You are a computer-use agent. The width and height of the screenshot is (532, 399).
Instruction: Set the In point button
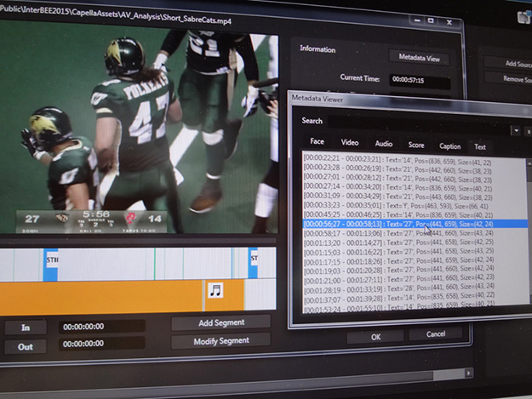25,328
